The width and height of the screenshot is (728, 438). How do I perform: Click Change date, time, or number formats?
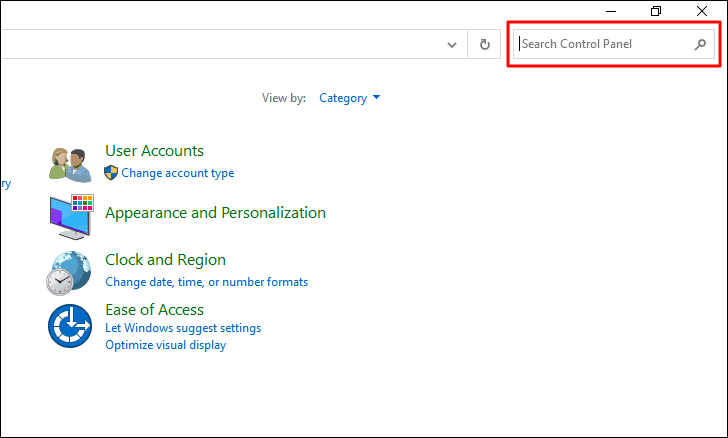coord(206,282)
